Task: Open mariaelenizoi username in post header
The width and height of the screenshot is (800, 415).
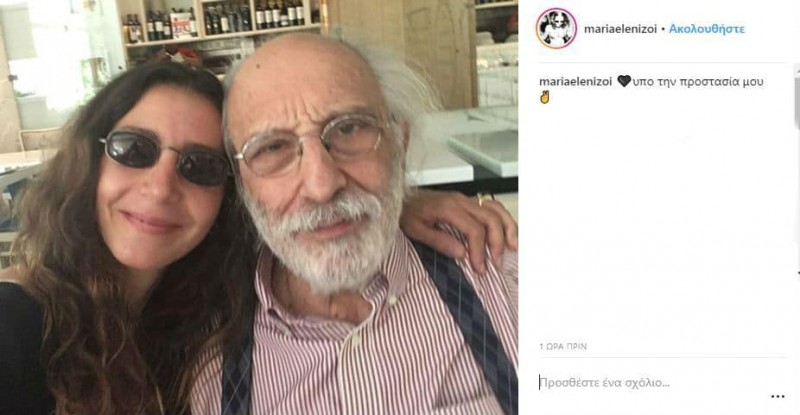Action: pos(620,29)
